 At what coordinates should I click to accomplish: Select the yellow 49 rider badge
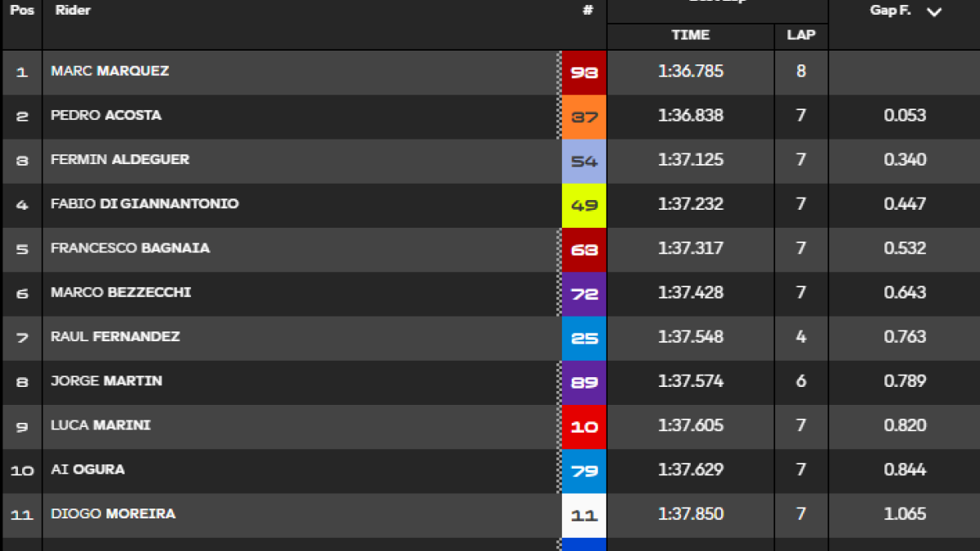(584, 205)
